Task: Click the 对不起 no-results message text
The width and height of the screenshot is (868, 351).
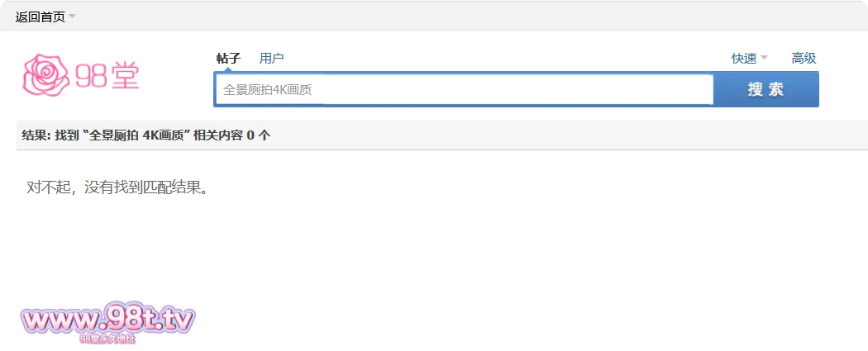Action: 117,187
